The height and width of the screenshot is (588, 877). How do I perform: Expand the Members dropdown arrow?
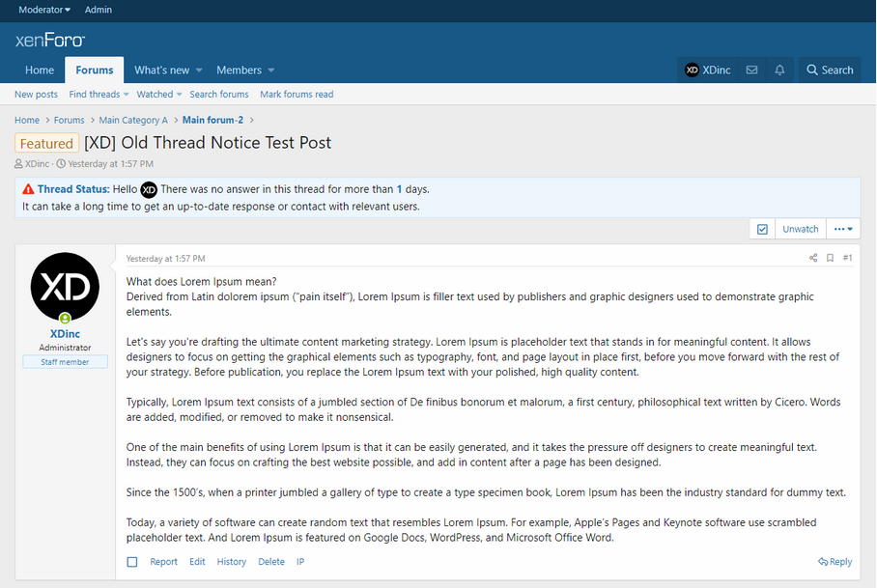(x=271, y=70)
